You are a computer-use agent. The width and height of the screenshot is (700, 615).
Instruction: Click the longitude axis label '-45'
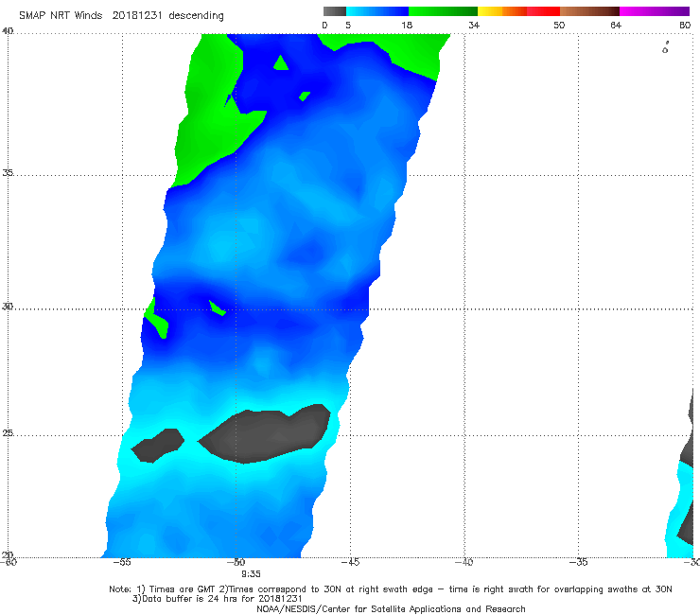click(350, 562)
